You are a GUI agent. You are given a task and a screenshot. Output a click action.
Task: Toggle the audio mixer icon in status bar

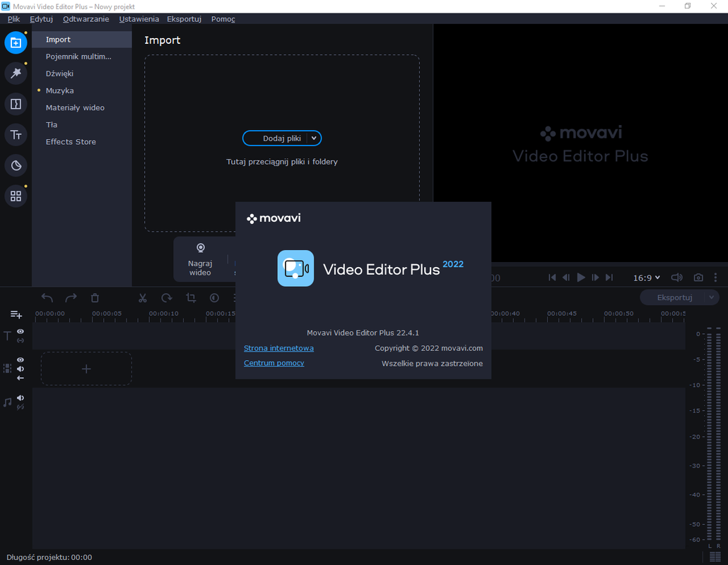tap(715, 557)
